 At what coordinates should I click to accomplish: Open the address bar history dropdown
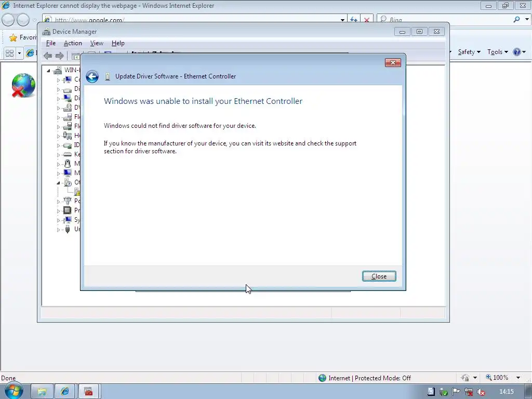pyautogui.click(x=343, y=20)
